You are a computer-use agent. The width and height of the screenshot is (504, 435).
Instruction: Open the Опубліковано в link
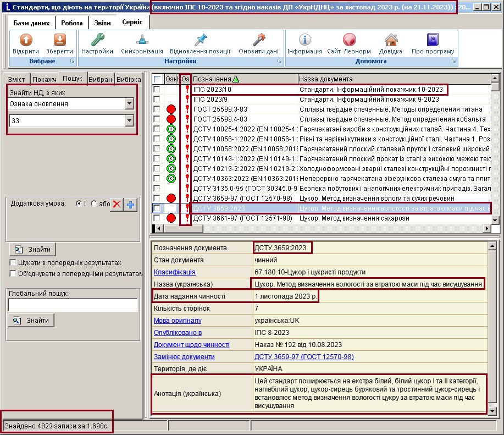(x=178, y=333)
